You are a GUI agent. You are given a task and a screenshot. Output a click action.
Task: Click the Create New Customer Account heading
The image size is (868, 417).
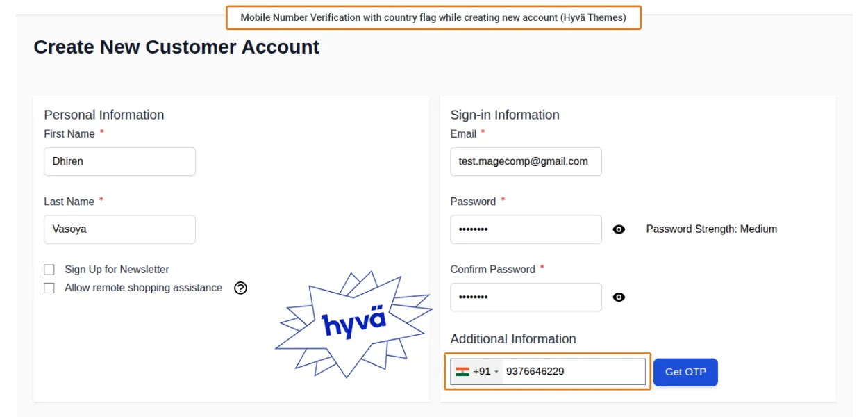point(176,47)
